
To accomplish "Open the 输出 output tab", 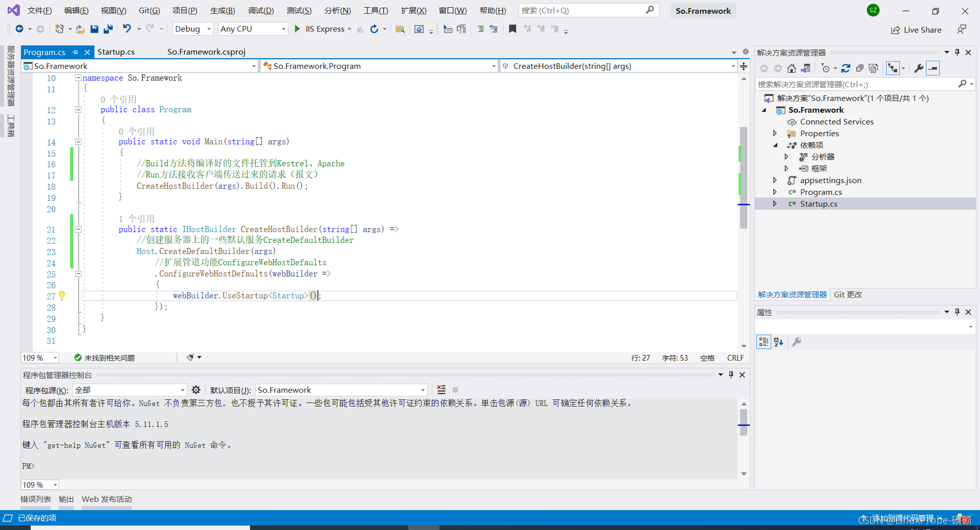I will (66, 499).
